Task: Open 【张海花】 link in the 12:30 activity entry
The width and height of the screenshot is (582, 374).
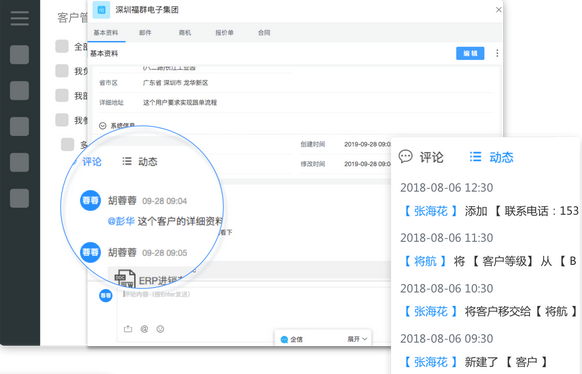Action: pyautogui.click(x=431, y=211)
